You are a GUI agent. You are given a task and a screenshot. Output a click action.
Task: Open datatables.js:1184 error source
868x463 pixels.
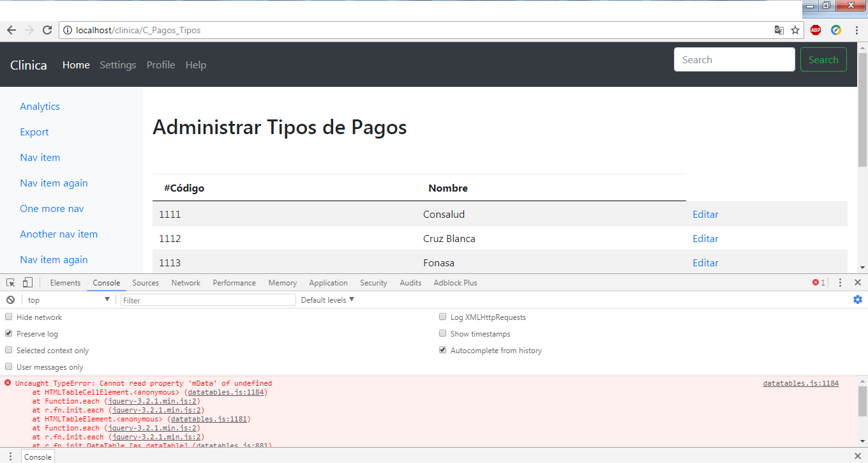(800, 383)
